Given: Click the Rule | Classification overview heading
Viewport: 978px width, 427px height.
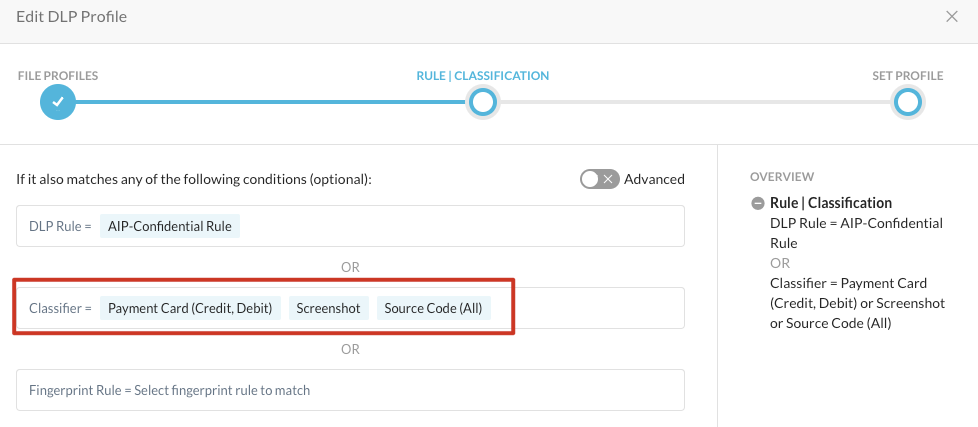Looking at the screenshot, I should pos(830,203).
